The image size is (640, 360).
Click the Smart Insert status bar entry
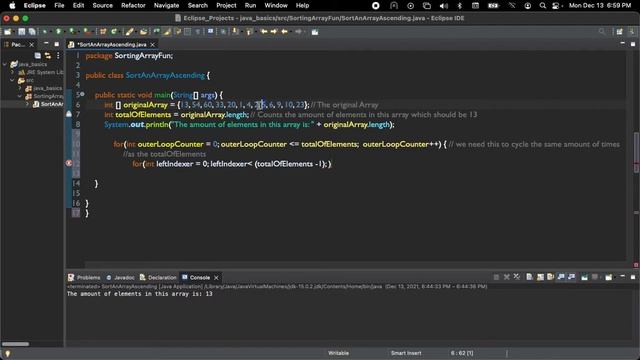(406, 353)
